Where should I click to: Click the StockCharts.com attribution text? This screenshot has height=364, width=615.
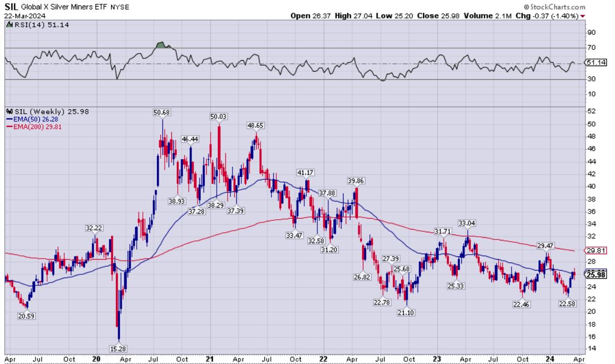[555, 7]
